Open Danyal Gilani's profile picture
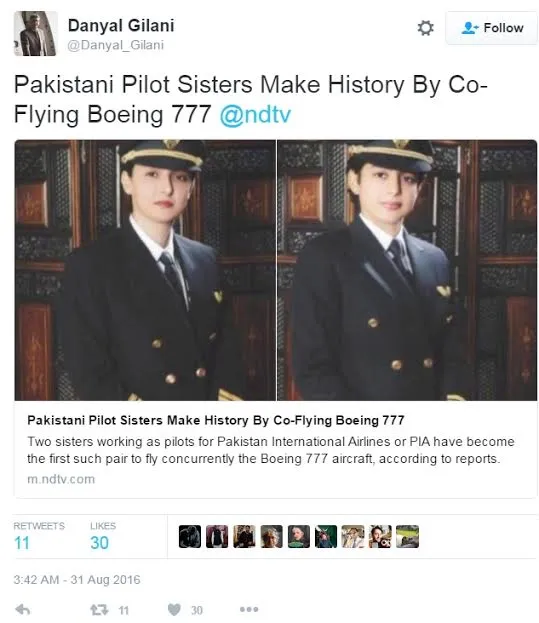539x623 pixels. (x=35, y=33)
